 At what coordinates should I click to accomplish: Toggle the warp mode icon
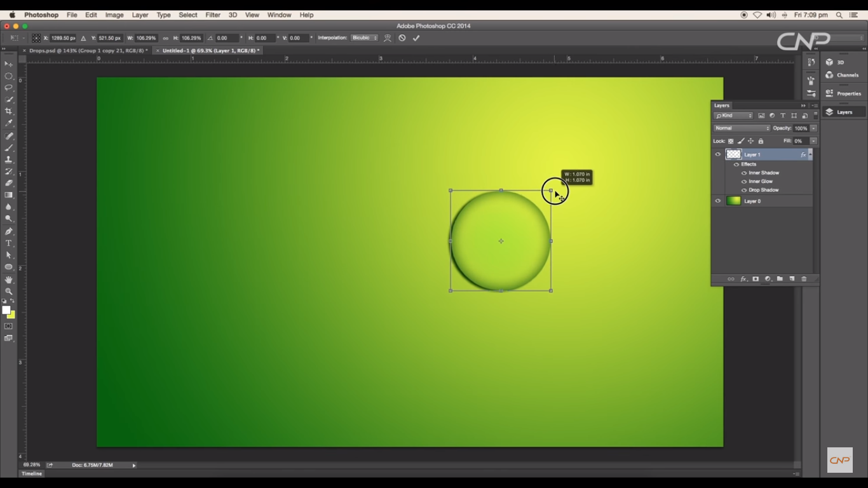pyautogui.click(x=388, y=38)
